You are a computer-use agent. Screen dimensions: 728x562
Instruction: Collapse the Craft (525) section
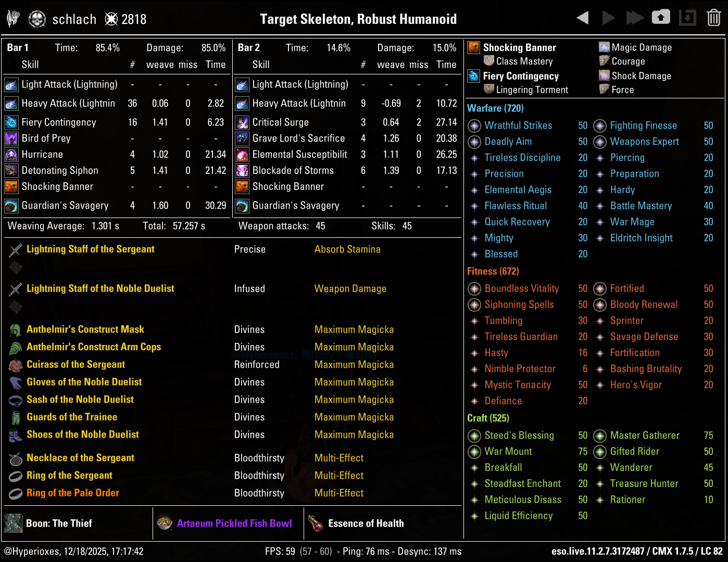tap(488, 418)
